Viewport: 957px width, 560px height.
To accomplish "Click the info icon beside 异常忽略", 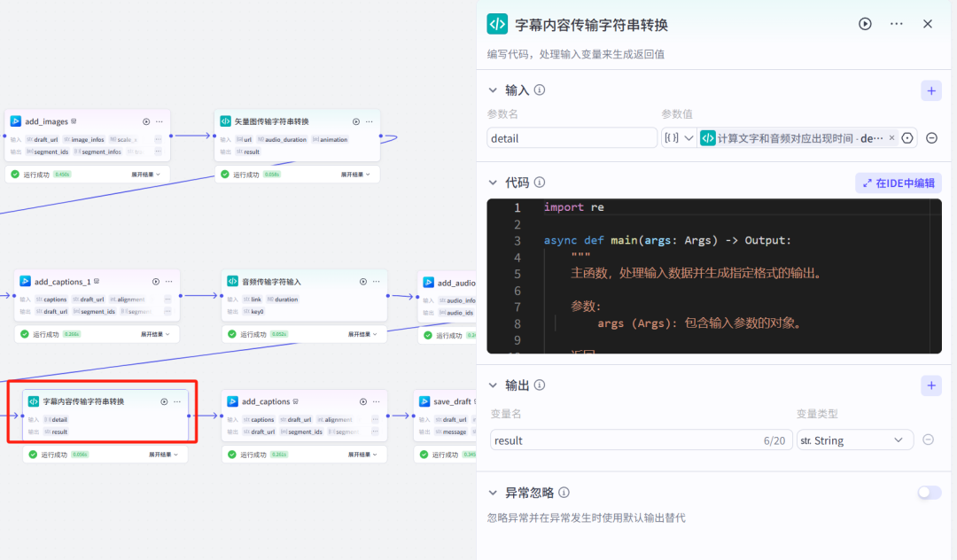I will pyautogui.click(x=564, y=493).
